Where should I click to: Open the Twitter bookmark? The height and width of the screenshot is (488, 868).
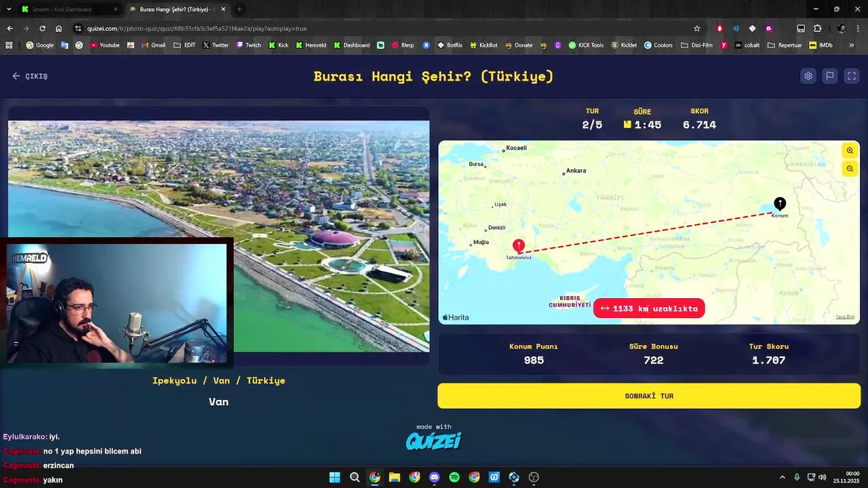216,45
